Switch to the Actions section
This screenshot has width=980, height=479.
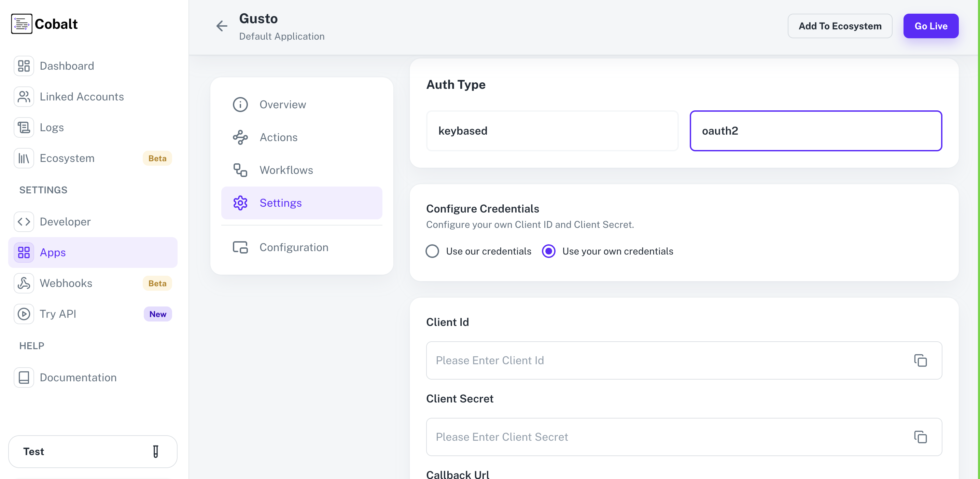point(279,137)
